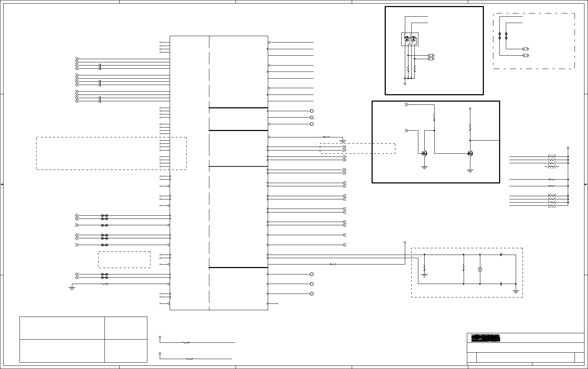Click the ground symbol under the right MOSFET
588x369 pixels.
click(x=470, y=171)
